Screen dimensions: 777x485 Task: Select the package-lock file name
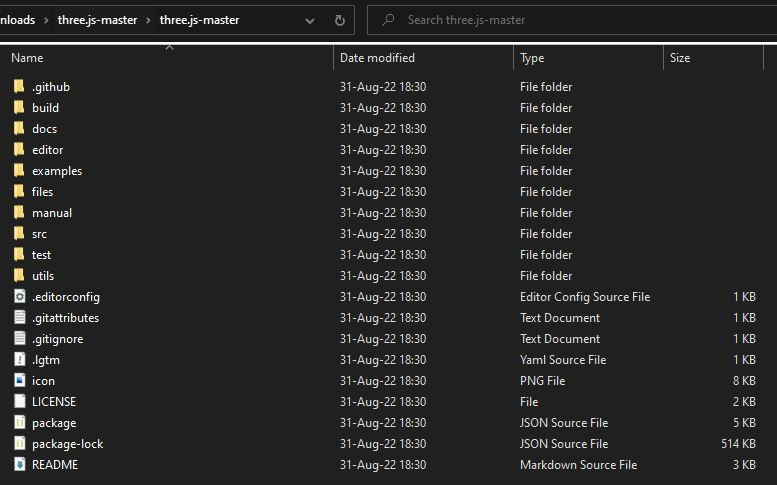point(67,444)
